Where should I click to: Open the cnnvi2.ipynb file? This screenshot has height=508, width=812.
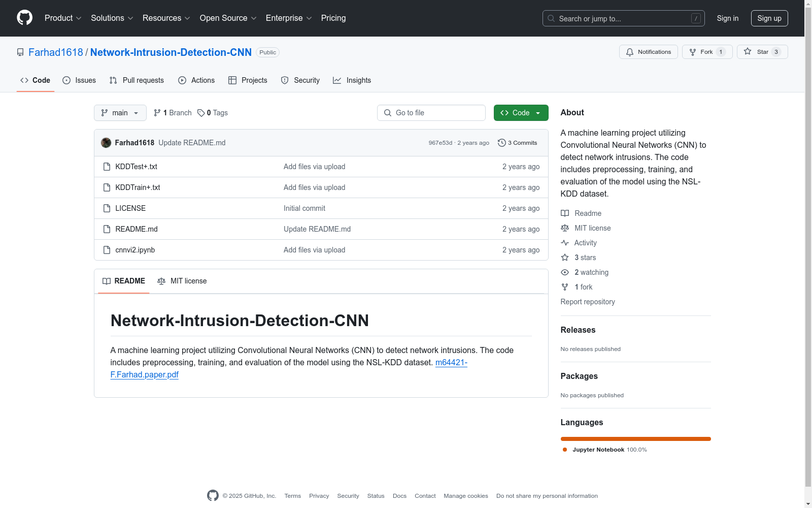pyautogui.click(x=135, y=250)
